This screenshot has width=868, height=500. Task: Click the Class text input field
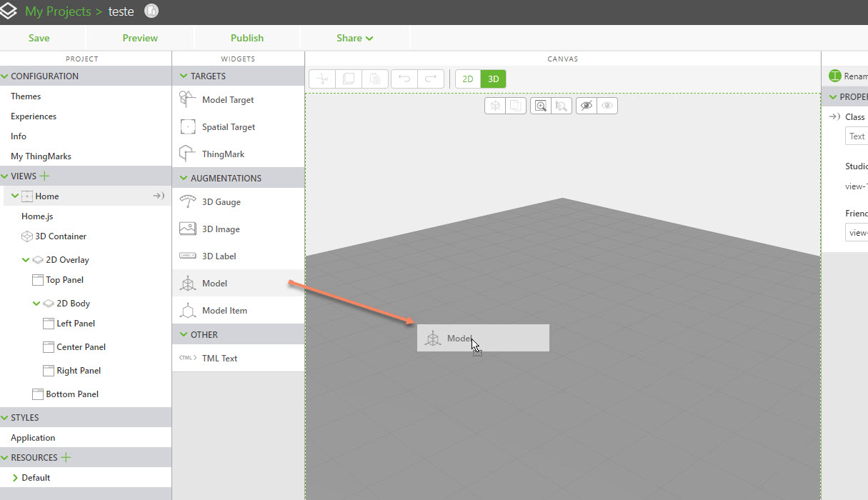(857, 136)
